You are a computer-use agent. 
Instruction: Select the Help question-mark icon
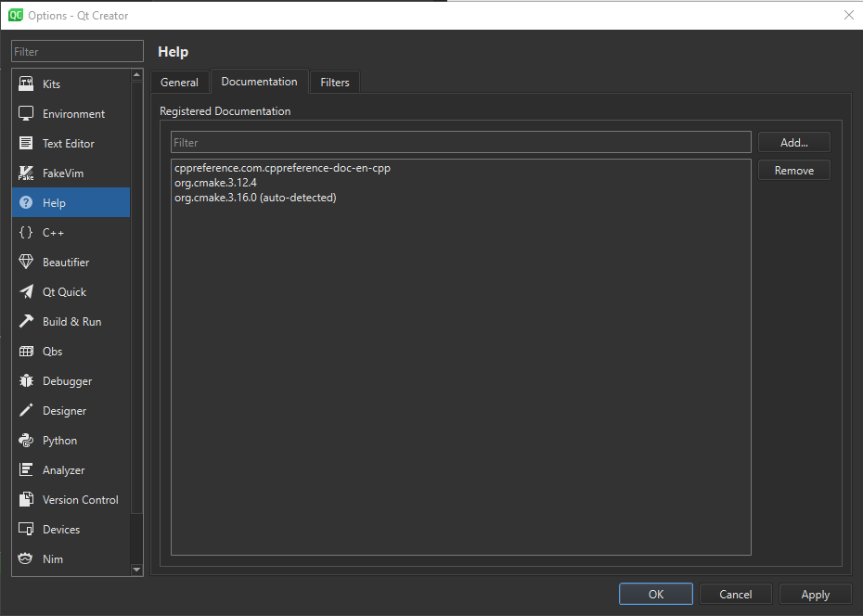click(26, 202)
